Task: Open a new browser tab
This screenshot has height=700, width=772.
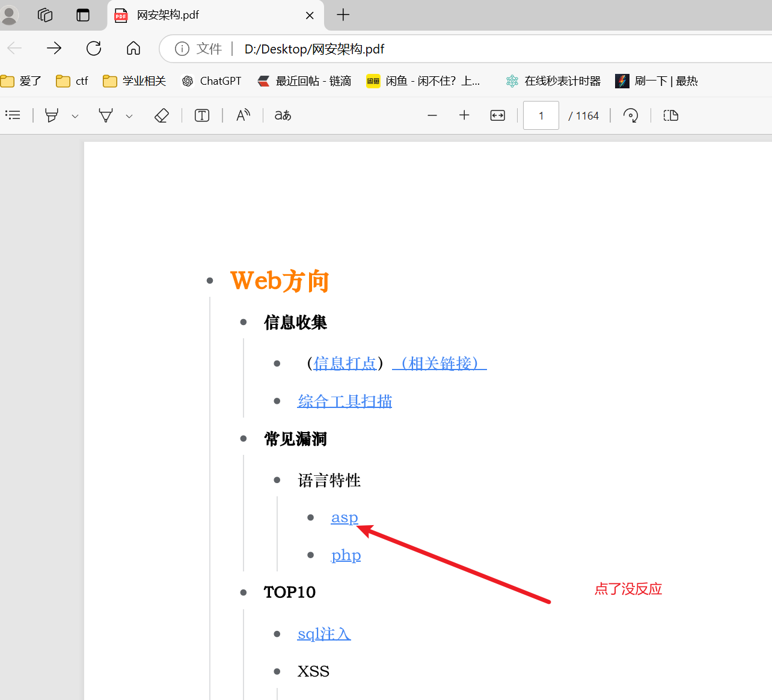Action: (x=343, y=15)
